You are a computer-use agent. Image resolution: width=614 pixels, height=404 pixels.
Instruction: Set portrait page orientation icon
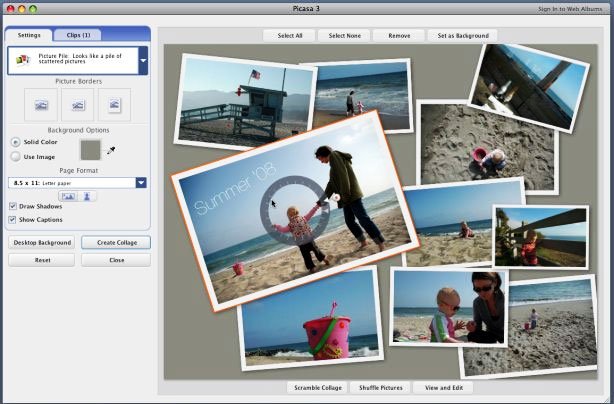click(x=87, y=196)
